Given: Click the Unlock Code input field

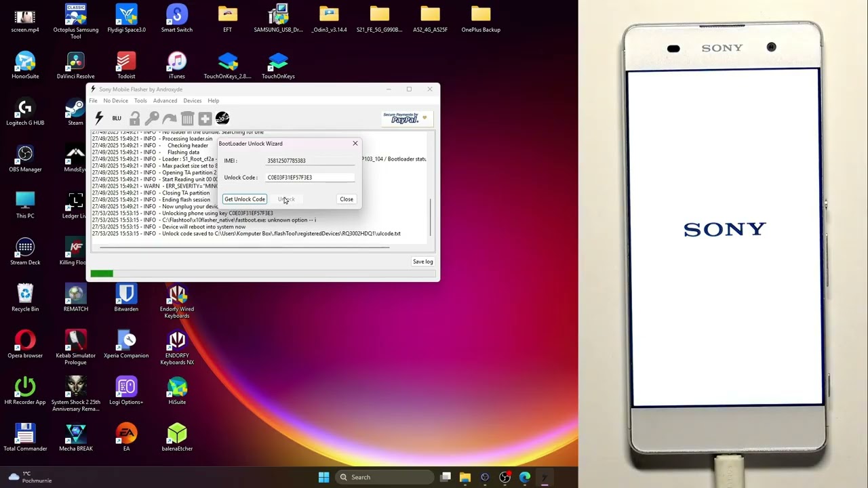Looking at the screenshot, I should tap(310, 178).
